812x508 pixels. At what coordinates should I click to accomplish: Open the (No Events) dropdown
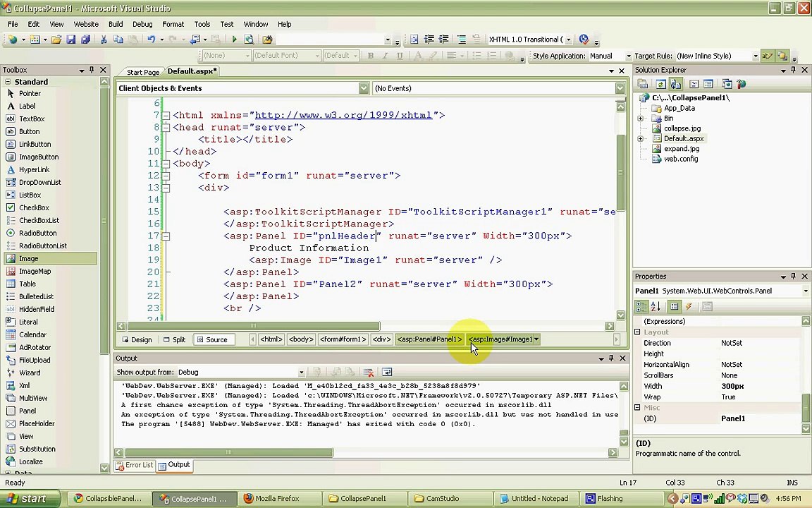(620, 89)
